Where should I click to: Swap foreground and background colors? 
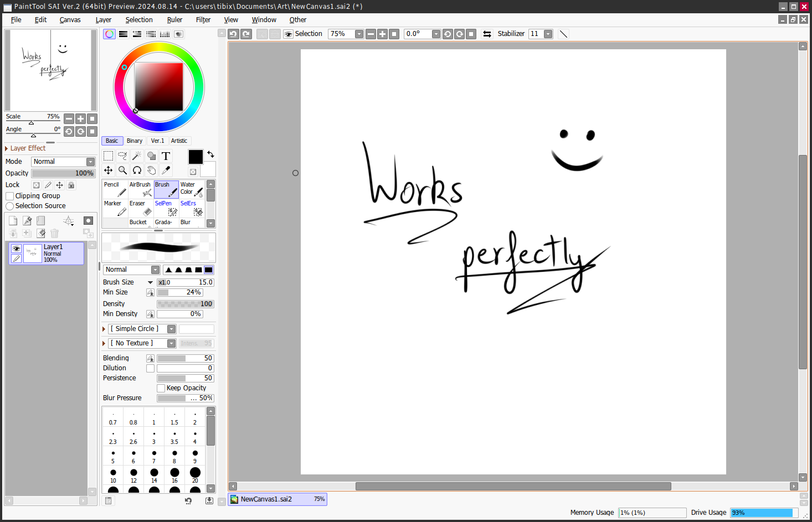click(x=210, y=154)
